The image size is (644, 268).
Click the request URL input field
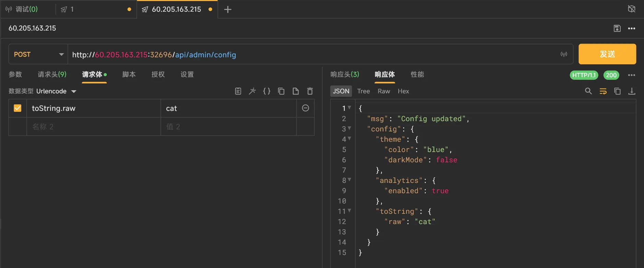(x=309, y=55)
